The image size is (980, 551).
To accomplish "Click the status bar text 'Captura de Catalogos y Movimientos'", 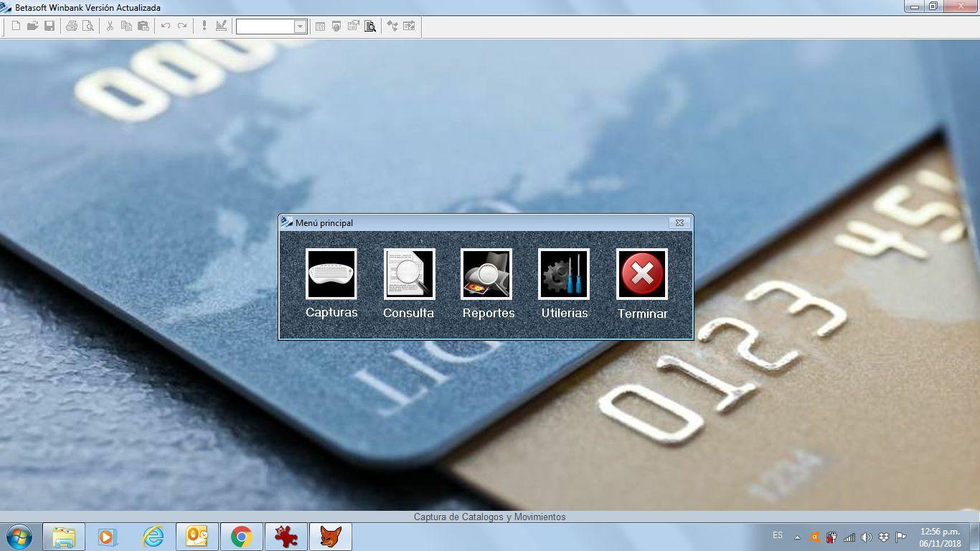I will 489,517.
